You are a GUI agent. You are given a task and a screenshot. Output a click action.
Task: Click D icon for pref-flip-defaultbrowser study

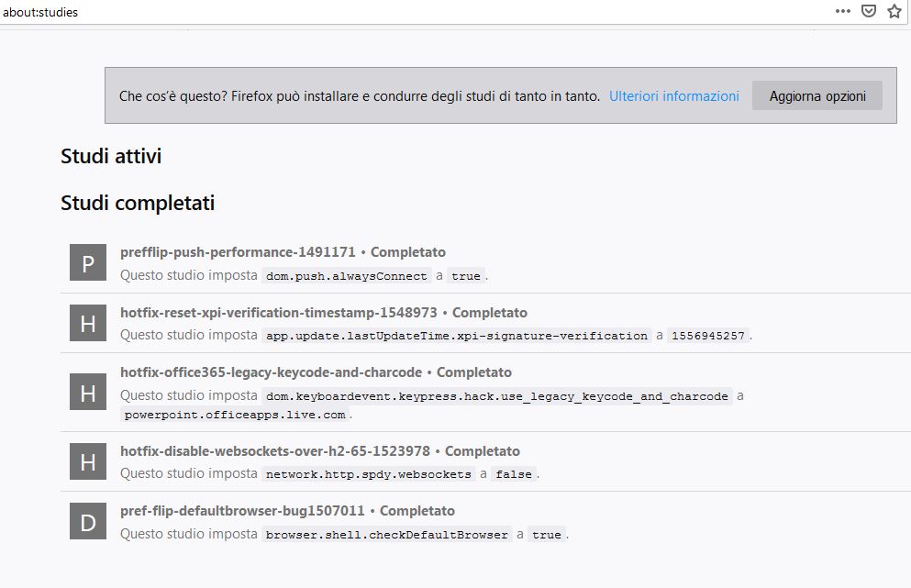(x=88, y=521)
